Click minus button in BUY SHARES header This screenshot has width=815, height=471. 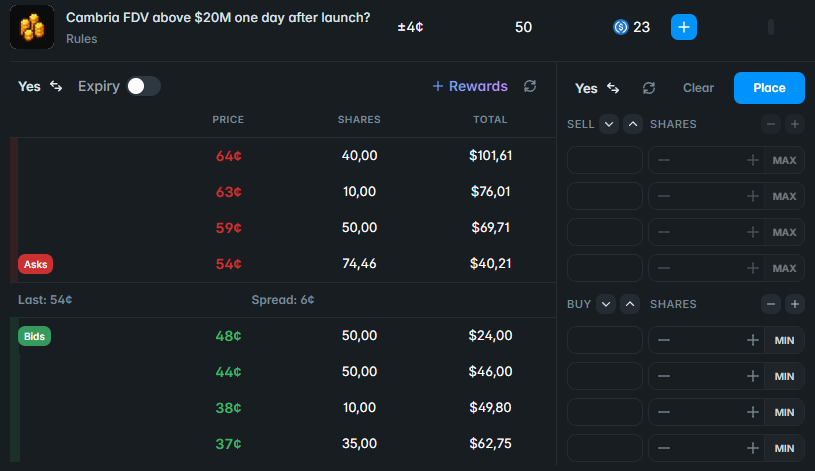coord(771,304)
